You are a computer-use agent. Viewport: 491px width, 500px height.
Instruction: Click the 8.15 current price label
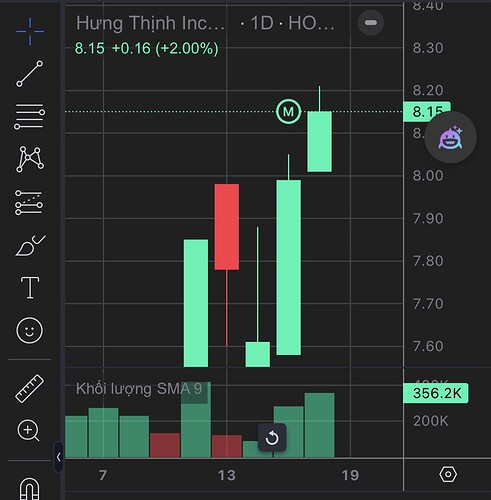427,111
